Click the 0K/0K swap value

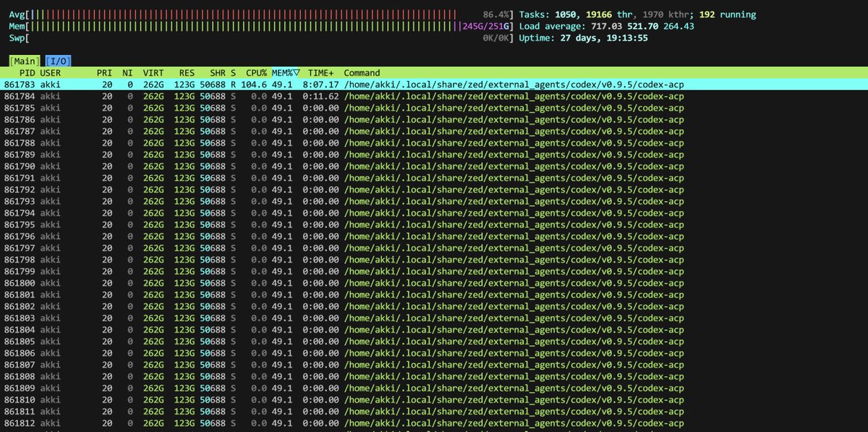(496, 38)
